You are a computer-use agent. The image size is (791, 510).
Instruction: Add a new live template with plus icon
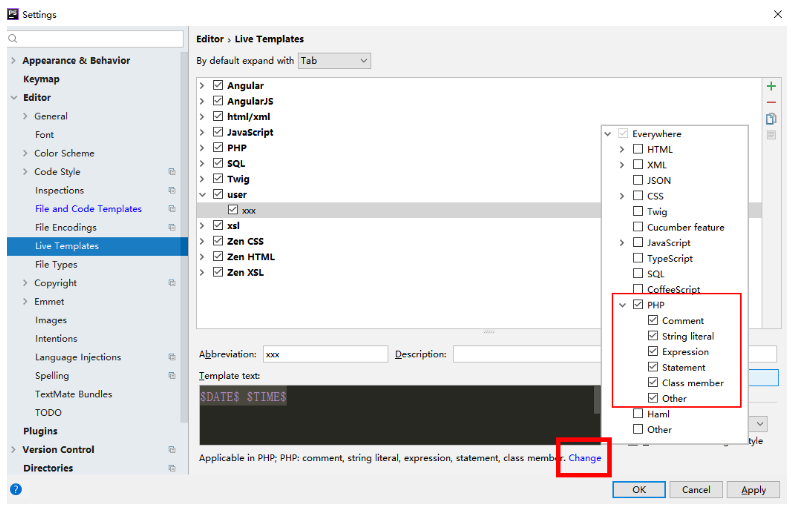coord(771,86)
